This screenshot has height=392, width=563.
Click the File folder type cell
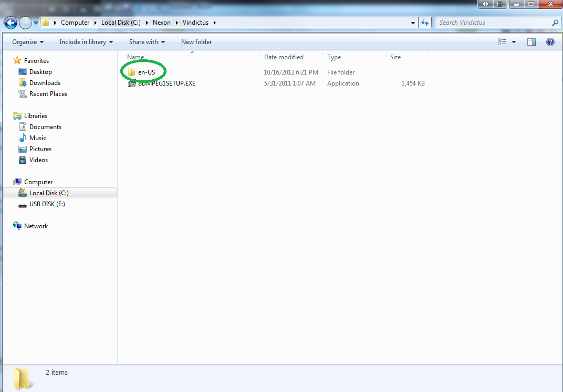pos(341,72)
